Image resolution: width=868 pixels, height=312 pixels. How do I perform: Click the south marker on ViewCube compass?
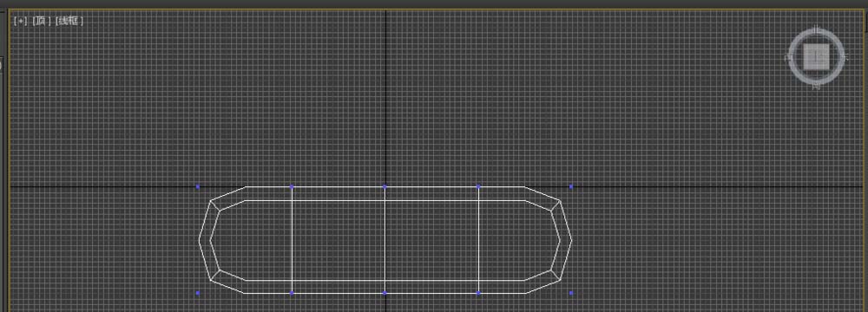point(817,86)
